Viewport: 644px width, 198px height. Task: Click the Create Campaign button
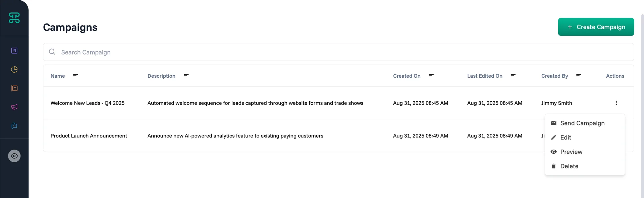596,27
